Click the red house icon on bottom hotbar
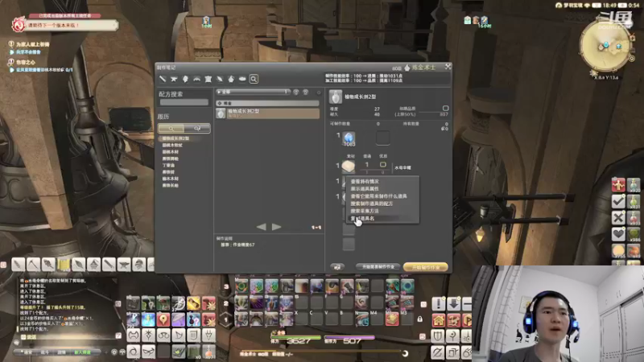644x362 pixels. [x=439, y=320]
